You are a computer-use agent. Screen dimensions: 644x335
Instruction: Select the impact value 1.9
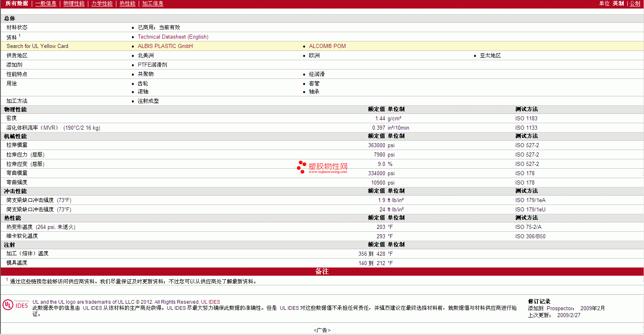382,200
